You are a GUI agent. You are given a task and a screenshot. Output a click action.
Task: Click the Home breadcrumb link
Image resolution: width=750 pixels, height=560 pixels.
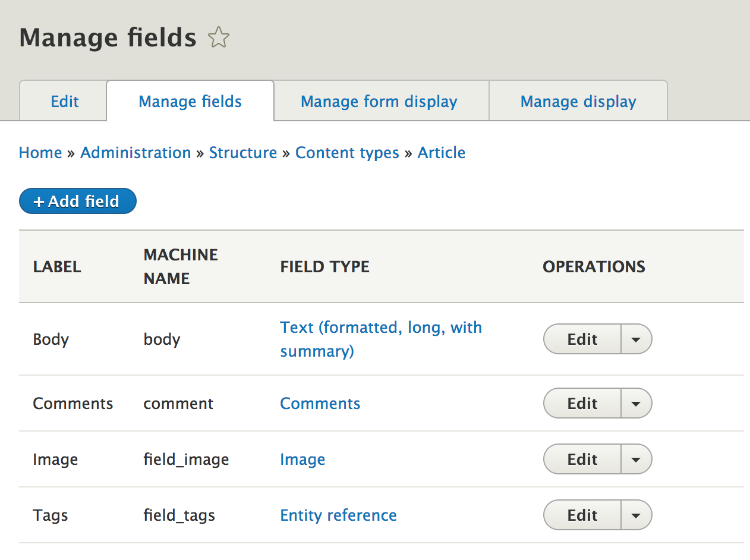coord(40,153)
